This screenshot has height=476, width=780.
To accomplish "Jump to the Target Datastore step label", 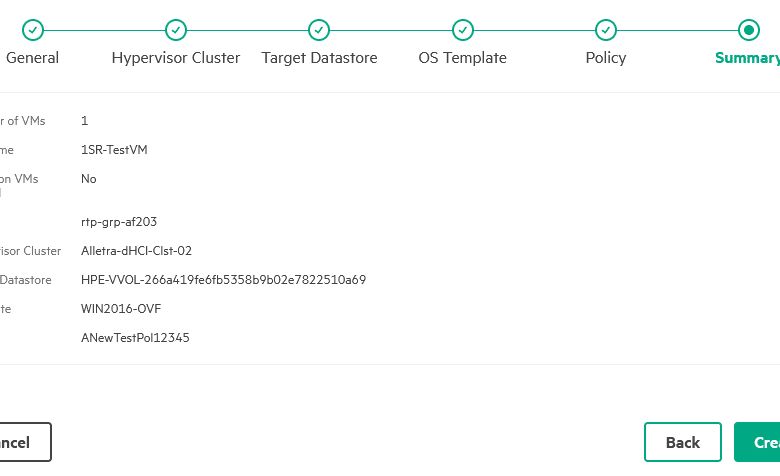I will (x=319, y=58).
